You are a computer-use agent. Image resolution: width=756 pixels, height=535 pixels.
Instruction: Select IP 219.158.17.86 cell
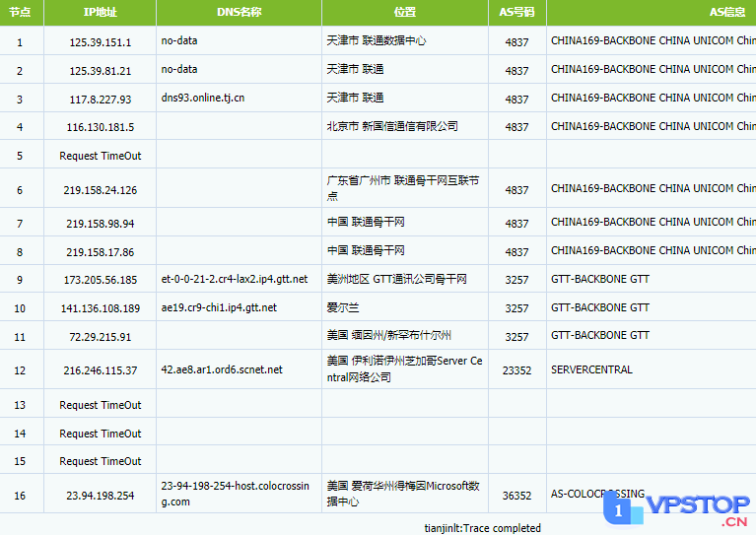tap(101, 252)
